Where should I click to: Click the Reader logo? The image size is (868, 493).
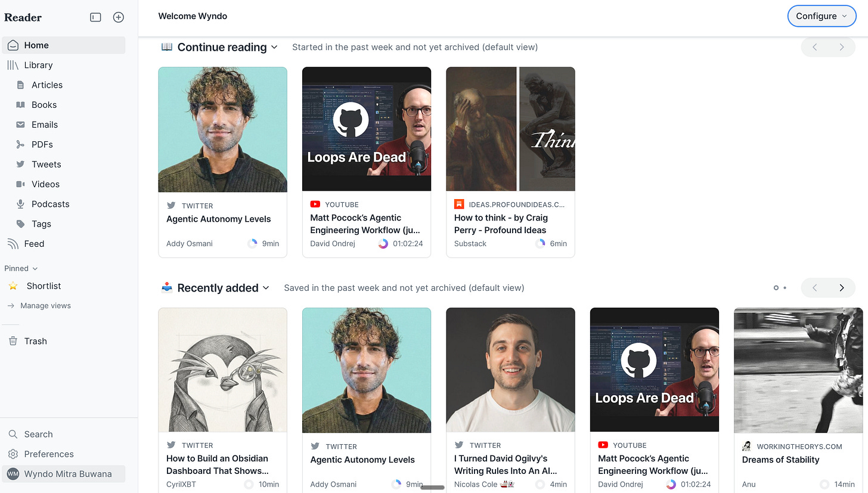point(23,17)
